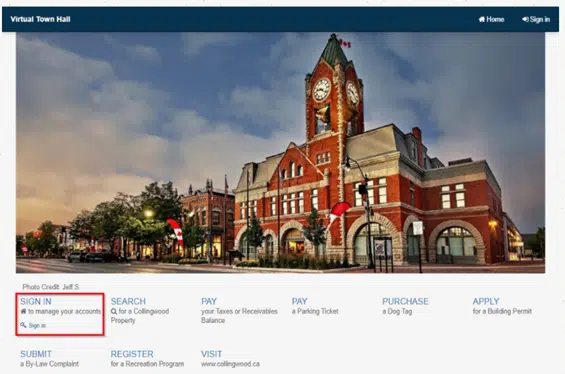Open the SIGN IN heading link
The height and width of the screenshot is (374, 565).
[36, 301]
